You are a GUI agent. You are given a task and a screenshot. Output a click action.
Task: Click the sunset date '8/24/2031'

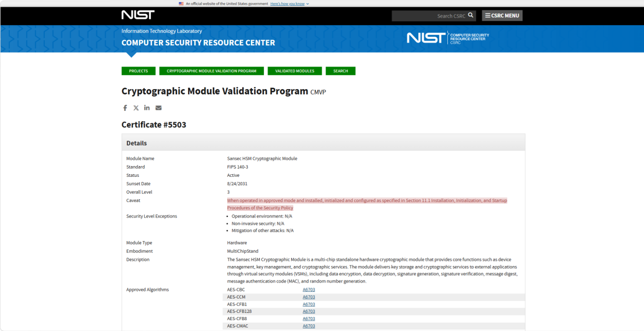(237, 184)
